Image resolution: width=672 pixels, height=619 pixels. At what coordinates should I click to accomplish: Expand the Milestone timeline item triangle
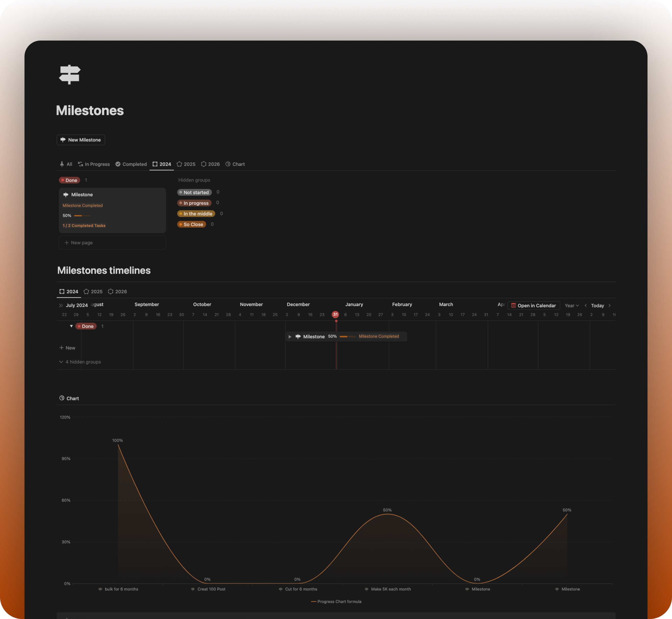(290, 337)
